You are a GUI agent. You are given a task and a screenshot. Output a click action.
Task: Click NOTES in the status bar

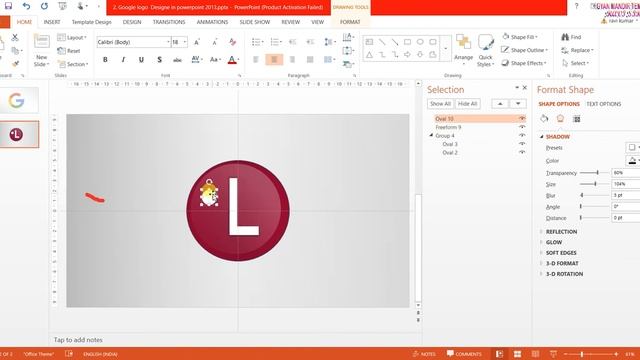coord(424,354)
